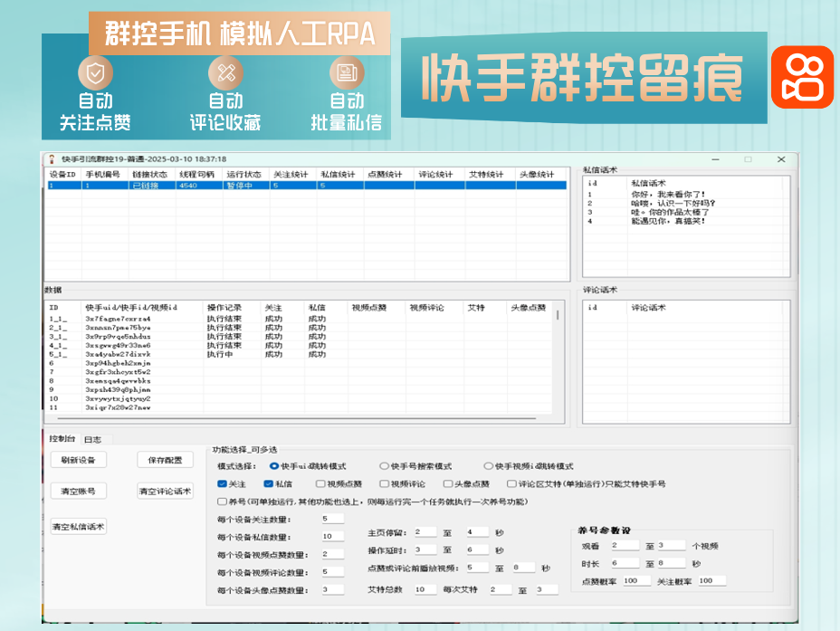The image size is (840, 631).
Task: Click the 设备ID column header
Action: point(62,175)
